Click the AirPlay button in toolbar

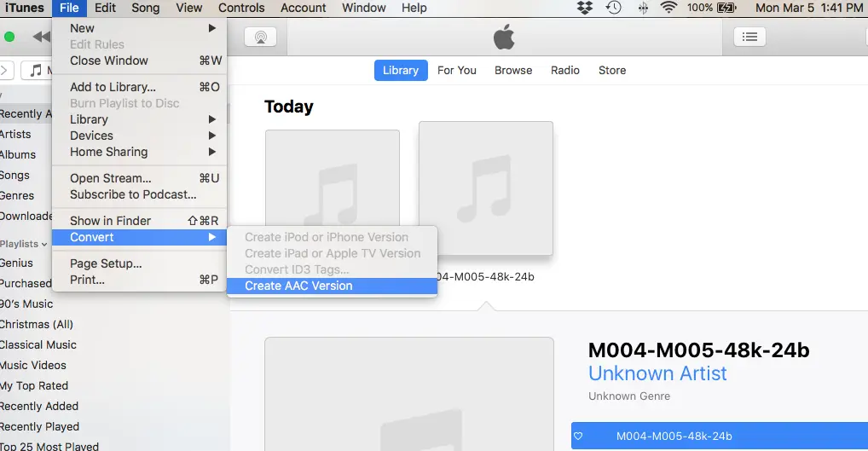[260, 37]
